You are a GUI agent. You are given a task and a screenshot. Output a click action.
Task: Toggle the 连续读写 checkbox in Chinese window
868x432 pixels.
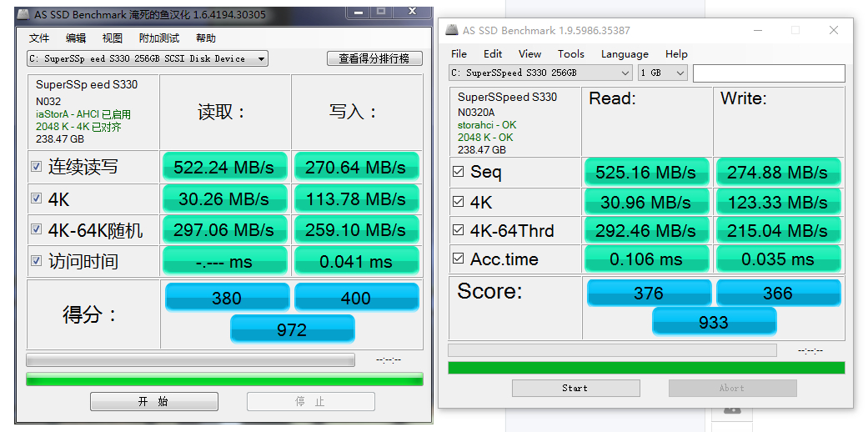[36, 166]
